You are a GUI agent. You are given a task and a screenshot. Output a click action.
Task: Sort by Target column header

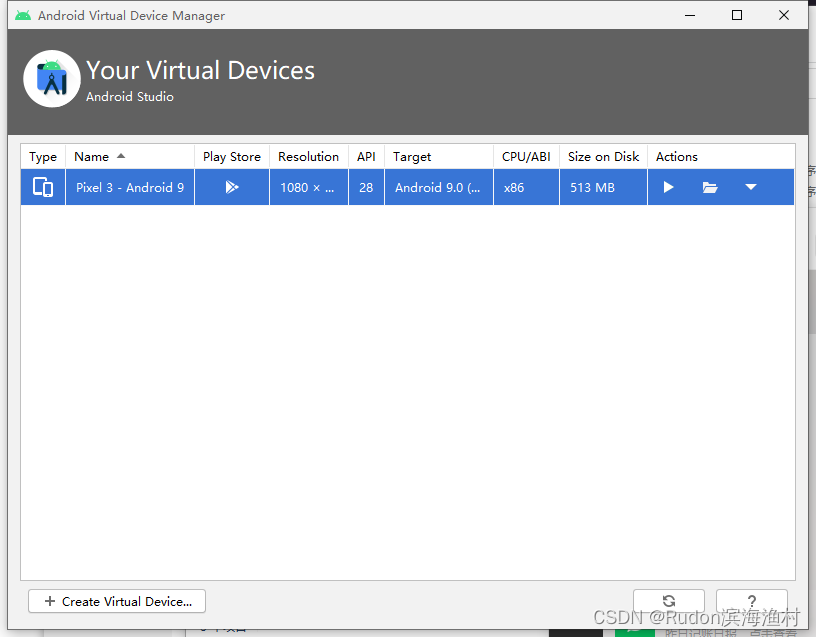pyautogui.click(x=439, y=157)
